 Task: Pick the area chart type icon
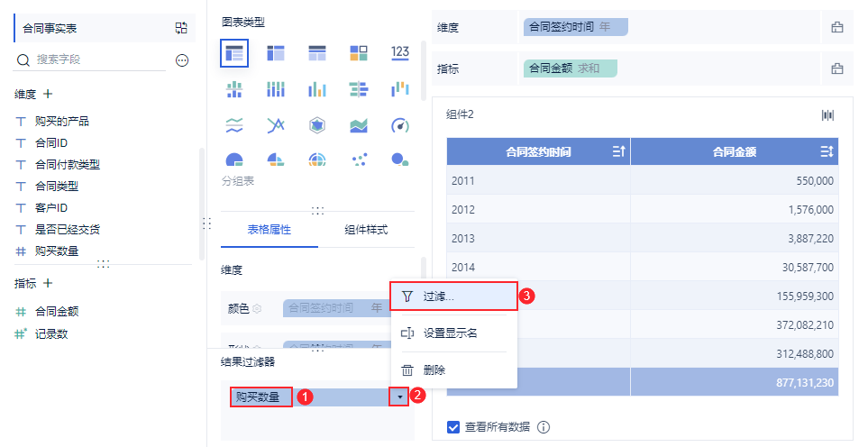[359, 125]
